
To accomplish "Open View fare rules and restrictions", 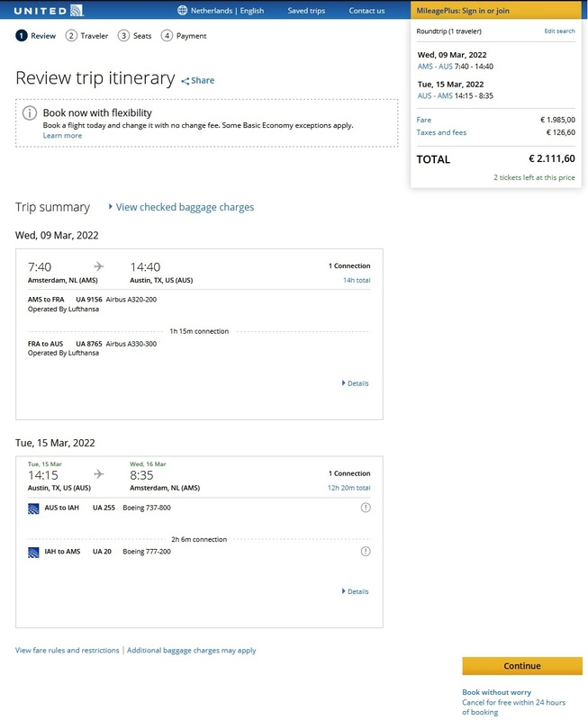I will coord(68,650).
